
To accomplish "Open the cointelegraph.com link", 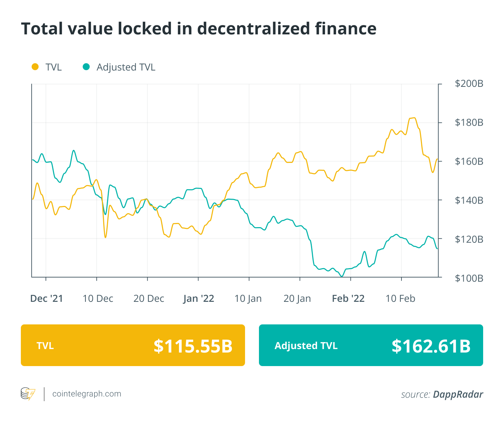I will pos(86,394).
